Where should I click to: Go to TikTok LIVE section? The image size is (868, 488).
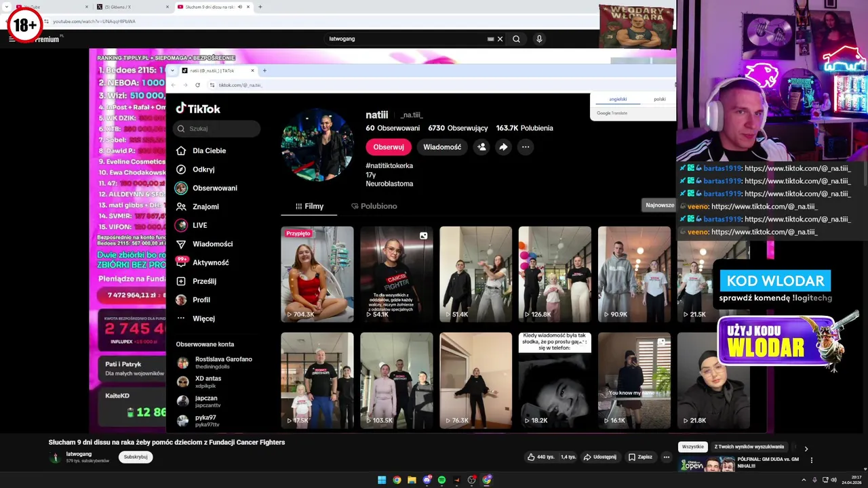pyautogui.click(x=192, y=225)
